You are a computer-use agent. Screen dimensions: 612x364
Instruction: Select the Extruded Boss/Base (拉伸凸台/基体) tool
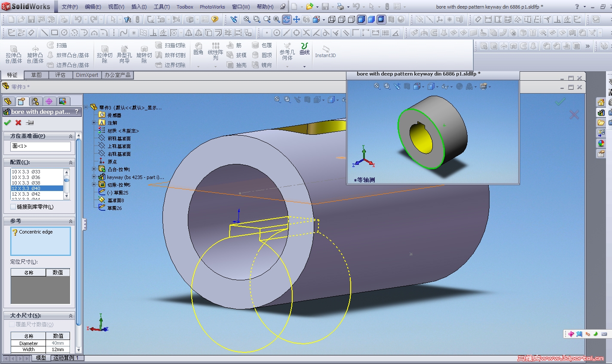click(x=13, y=54)
